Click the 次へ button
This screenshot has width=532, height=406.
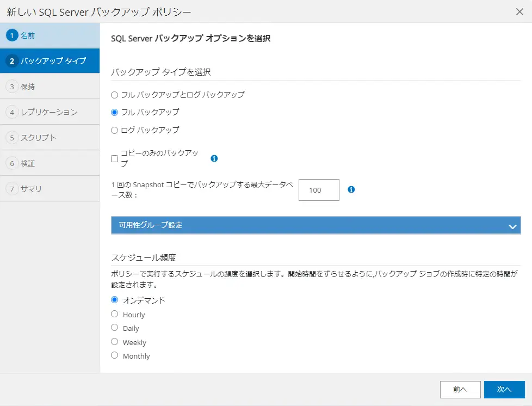coord(504,389)
